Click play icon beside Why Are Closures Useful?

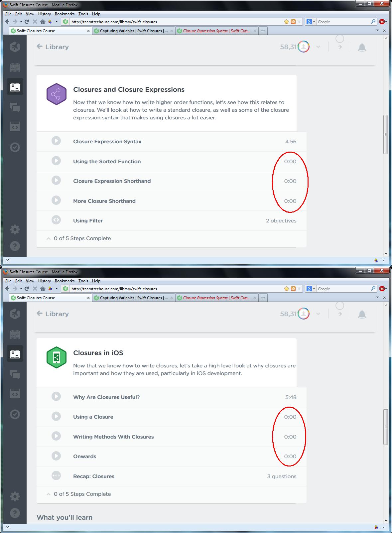click(x=56, y=397)
